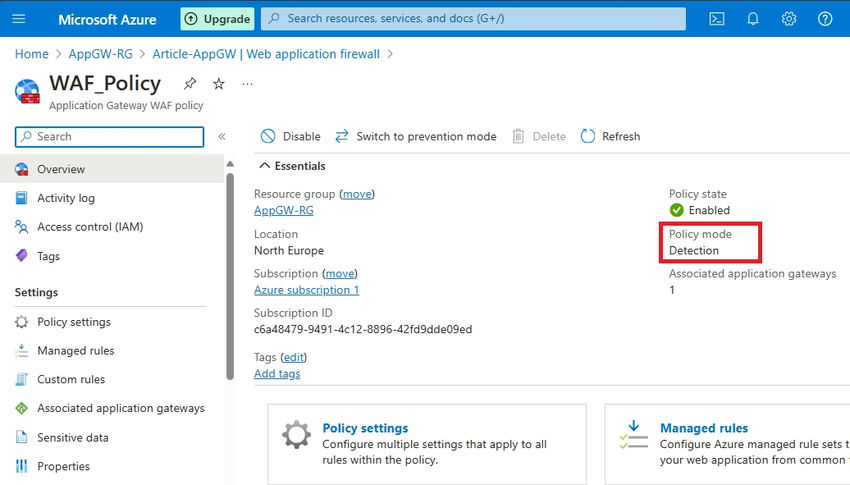Click the sidebar scrollbar up arrow
Viewport: 850px width, 485px height.
pos(230,164)
